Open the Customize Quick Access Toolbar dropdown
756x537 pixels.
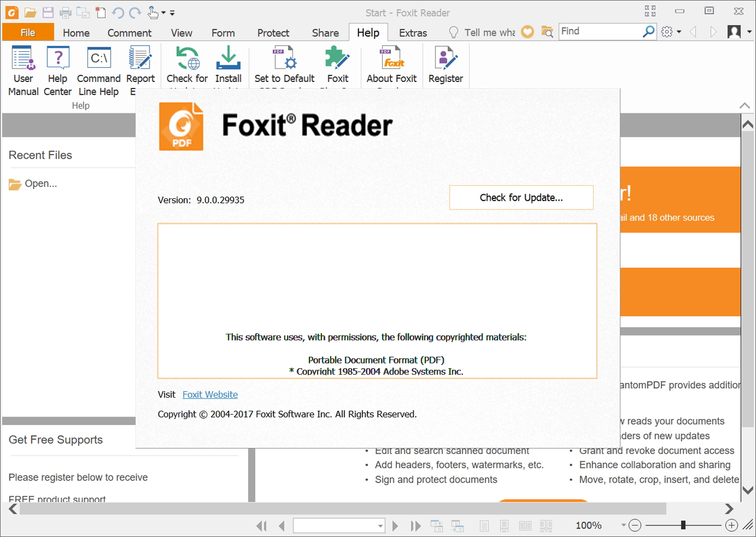172,12
